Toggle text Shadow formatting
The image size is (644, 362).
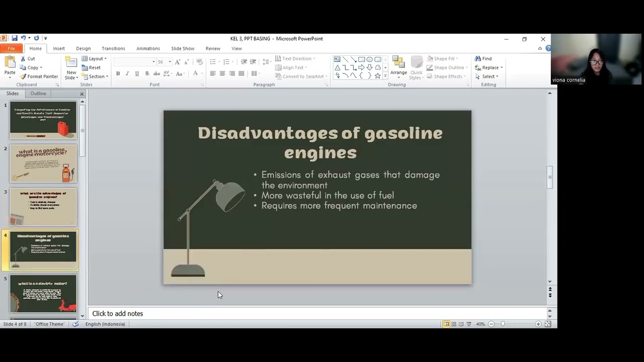pos(147,74)
